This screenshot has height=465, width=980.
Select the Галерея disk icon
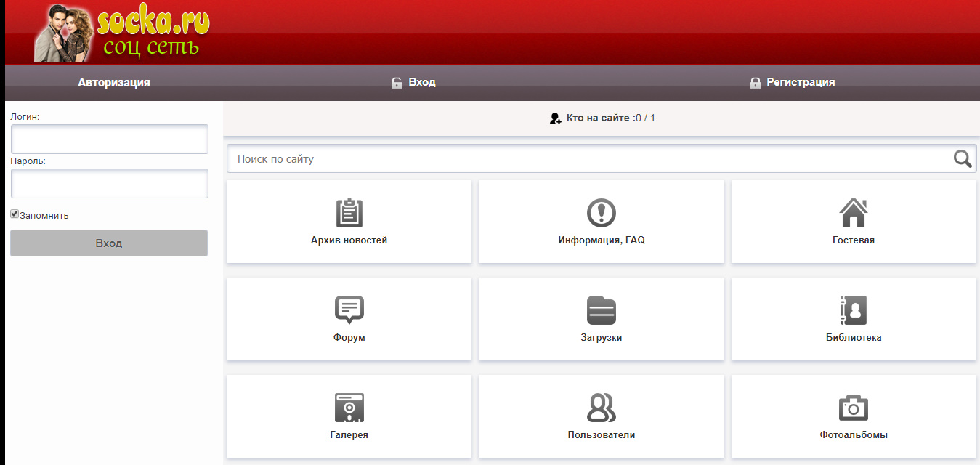point(349,408)
